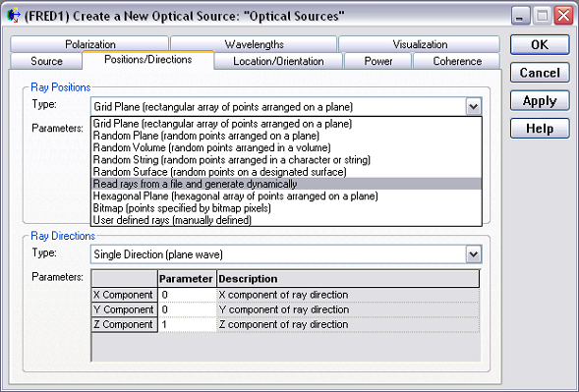Choose Random Surface from the list
The height and width of the screenshot is (392, 579).
[286, 172]
